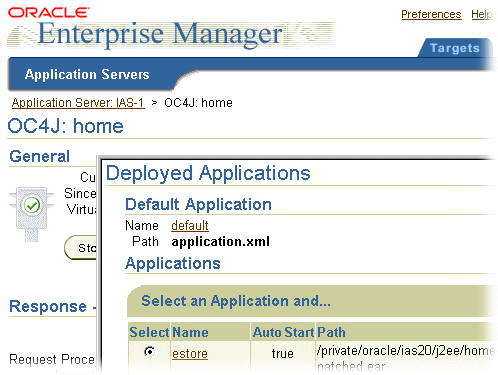Click the Default Application heading
498x375 pixels.
click(x=198, y=204)
